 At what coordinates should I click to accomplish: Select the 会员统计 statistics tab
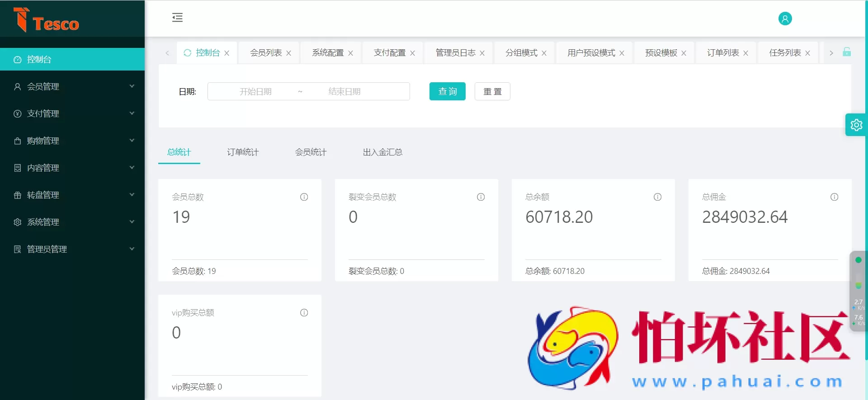tap(311, 152)
